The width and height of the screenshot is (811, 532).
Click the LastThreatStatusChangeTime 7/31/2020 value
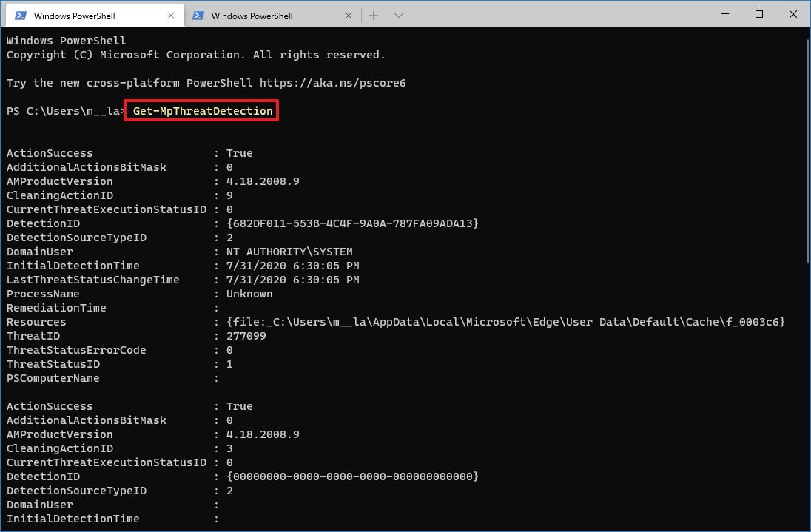293,280
